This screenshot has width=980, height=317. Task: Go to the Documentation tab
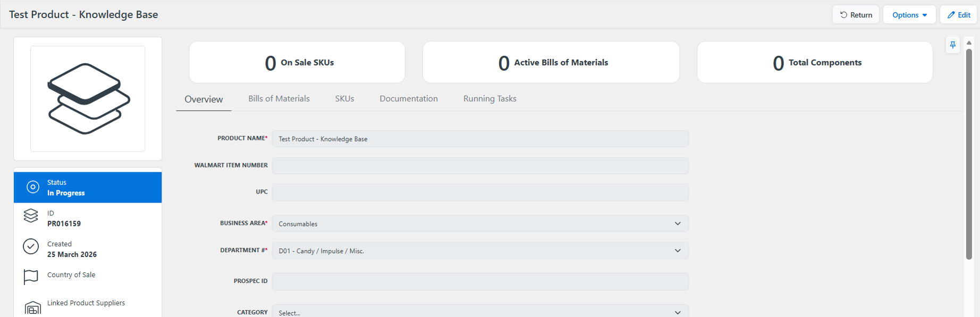409,99
